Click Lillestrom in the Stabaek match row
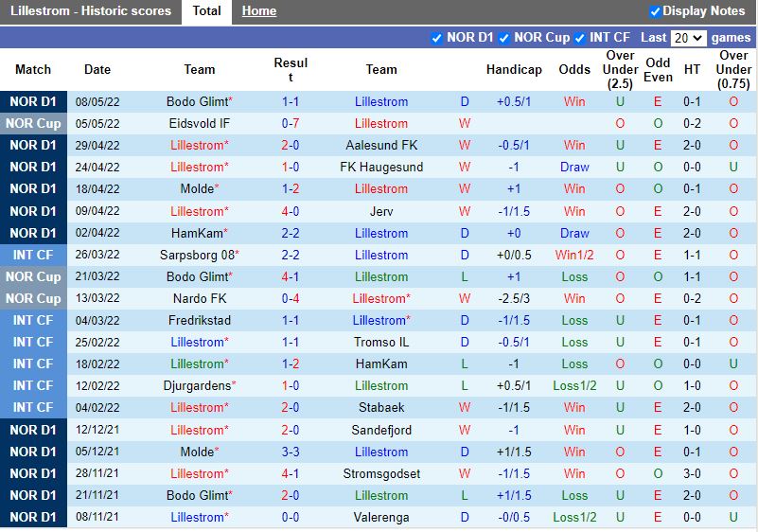The image size is (758, 532). pyautogui.click(x=197, y=407)
